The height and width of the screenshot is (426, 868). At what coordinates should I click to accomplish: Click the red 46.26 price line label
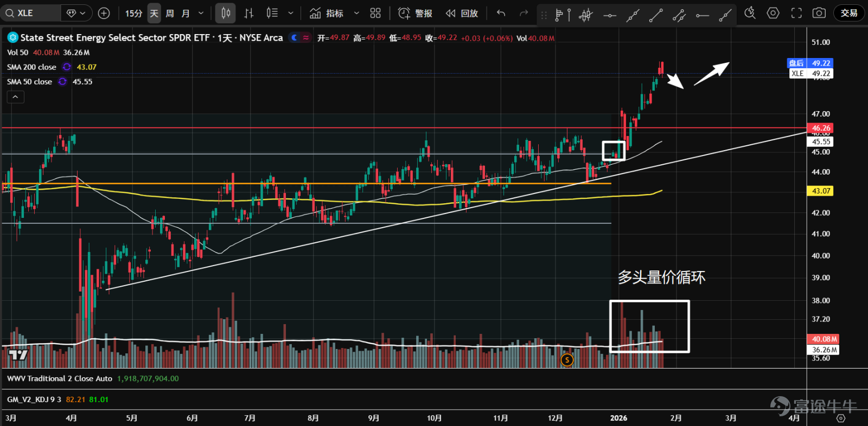(821, 128)
